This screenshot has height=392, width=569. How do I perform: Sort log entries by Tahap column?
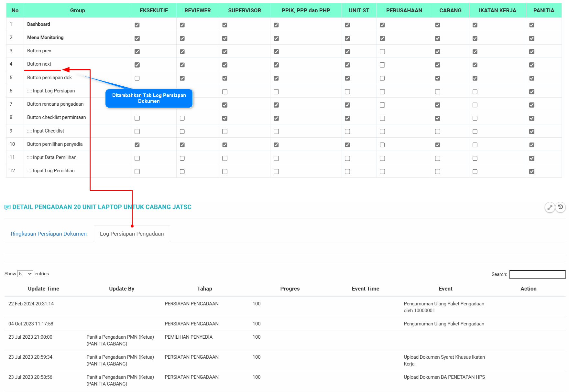(x=204, y=289)
